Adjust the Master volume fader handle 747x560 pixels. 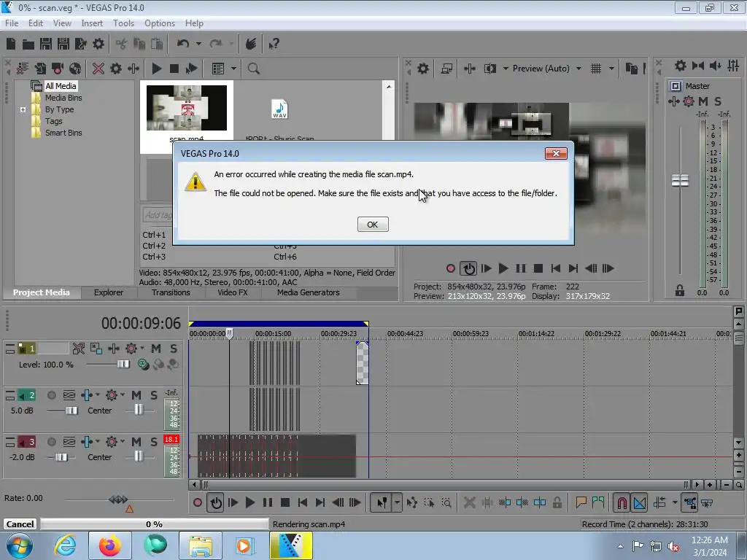(680, 181)
